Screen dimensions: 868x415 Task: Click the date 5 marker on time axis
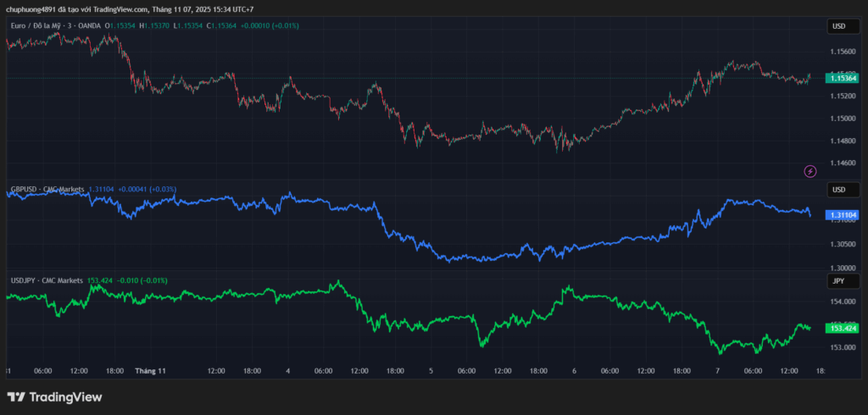431,371
